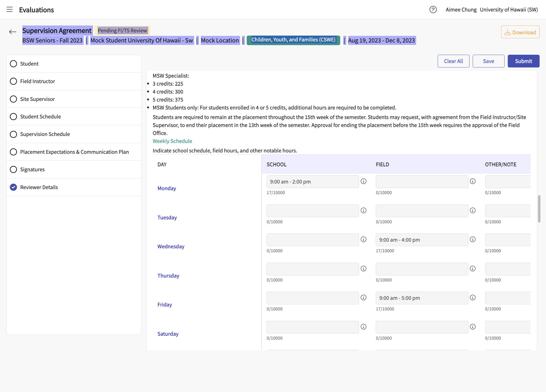Click the Friday Field time input
This screenshot has height=392, width=546.
422,298
